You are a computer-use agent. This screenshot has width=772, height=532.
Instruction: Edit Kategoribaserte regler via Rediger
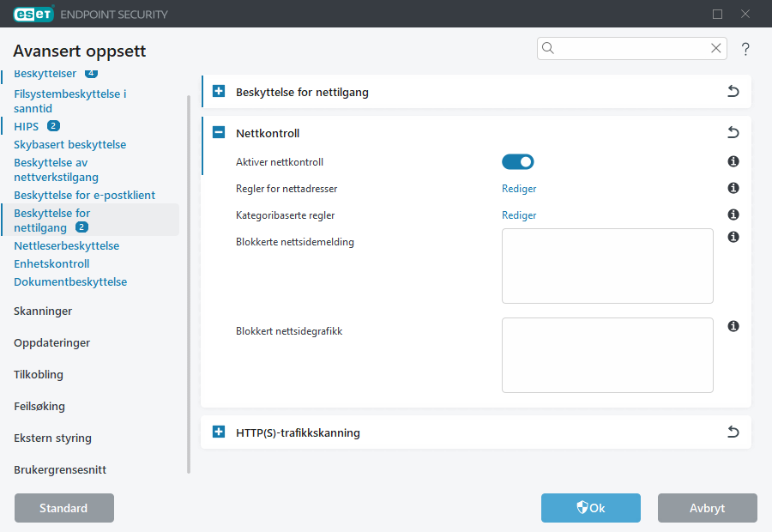(x=519, y=215)
